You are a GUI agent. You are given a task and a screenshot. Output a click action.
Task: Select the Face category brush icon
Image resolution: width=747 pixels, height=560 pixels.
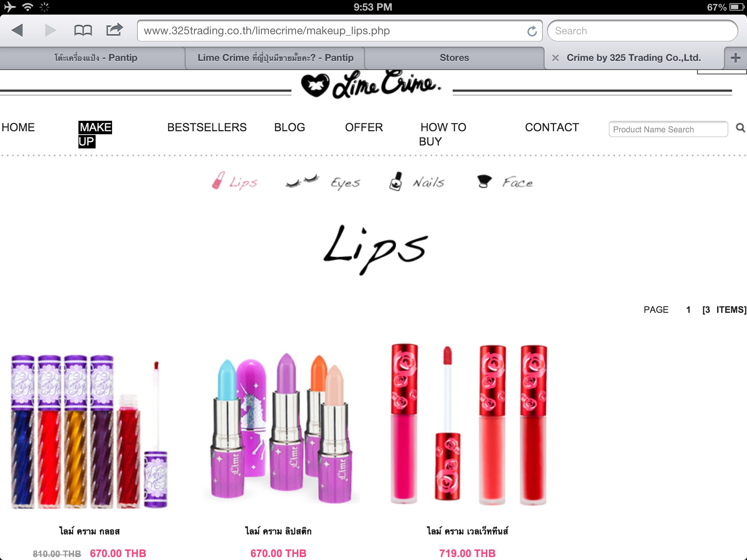tap(505, 182)
